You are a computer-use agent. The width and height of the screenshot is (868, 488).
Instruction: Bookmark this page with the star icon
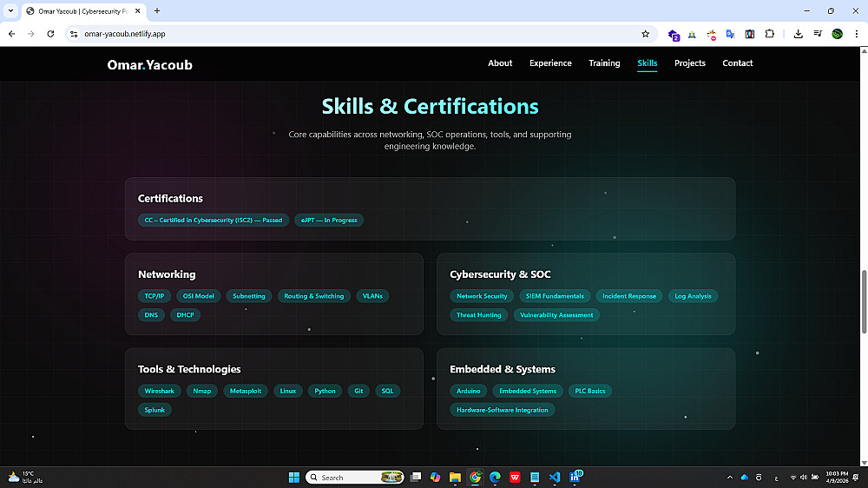(645, 34)
